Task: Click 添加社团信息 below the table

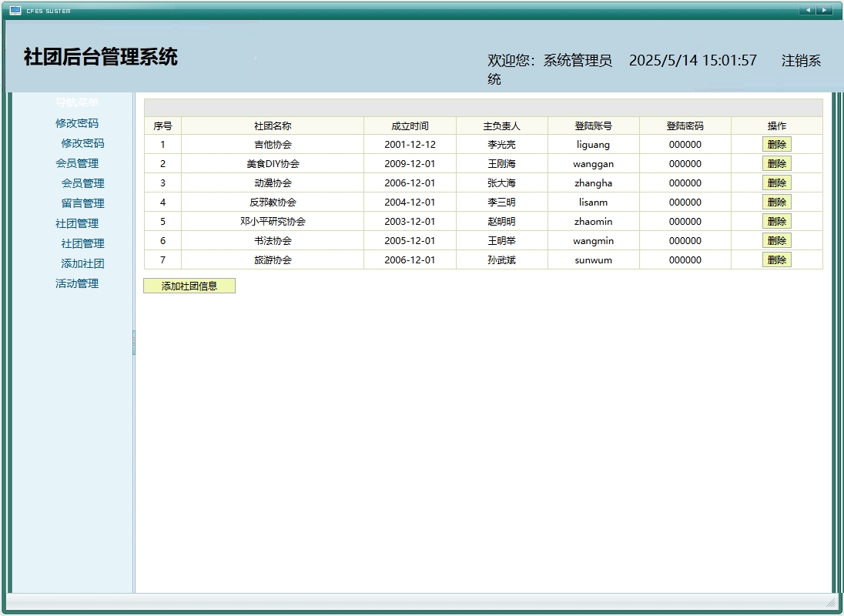Action: pyautogui.click(x=189, y=286)
